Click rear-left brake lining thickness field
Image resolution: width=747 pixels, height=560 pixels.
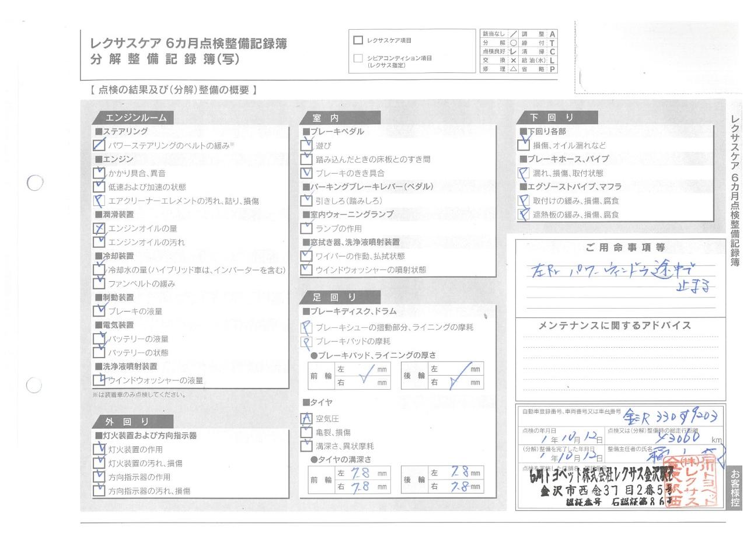pos(456,369)
